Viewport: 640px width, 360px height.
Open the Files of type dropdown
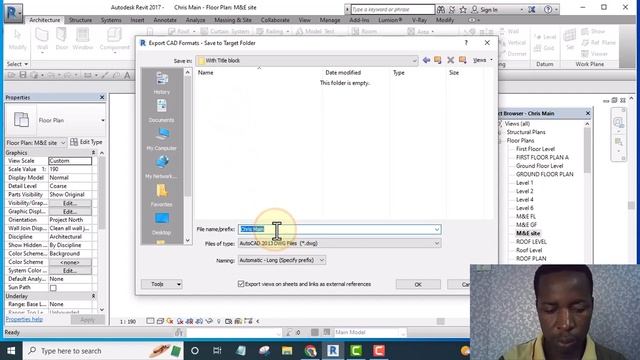point(437,243)
